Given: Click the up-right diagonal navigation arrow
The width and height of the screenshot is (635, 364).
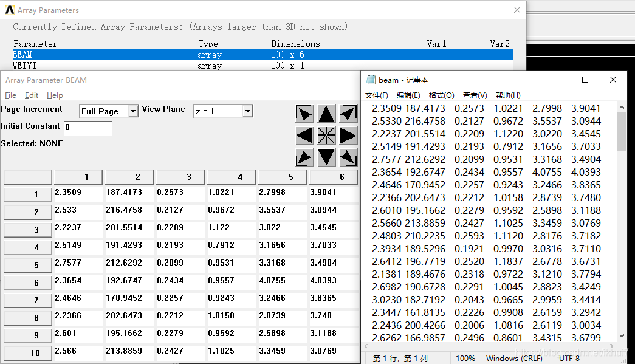Looking at the screenshot, I should [348, 114].
